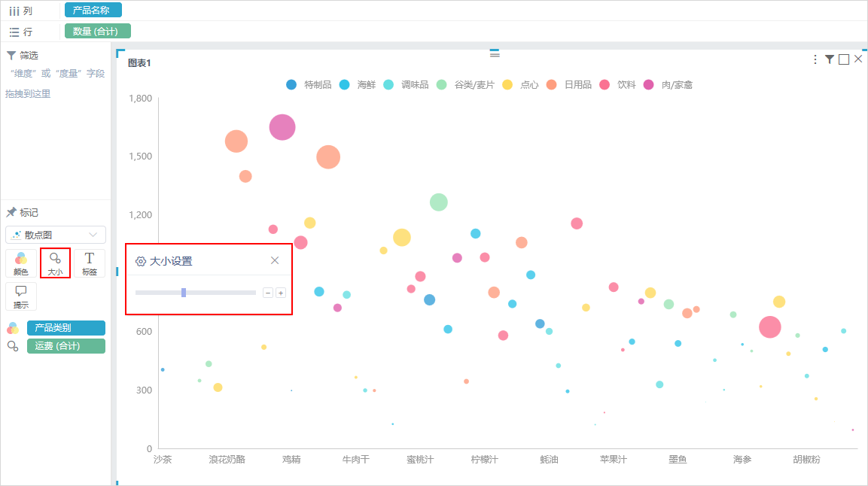Viewport: 868px width, 486px height.
Task: Open the 标签 label mark setting
Action: pyautogui.click(x=89, y=263)
